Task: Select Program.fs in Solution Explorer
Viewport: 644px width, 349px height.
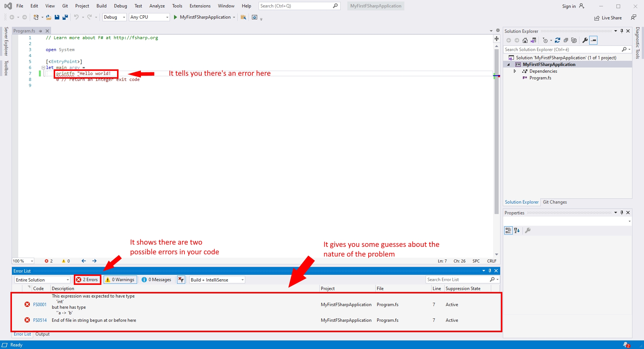Action: (540, 78)
